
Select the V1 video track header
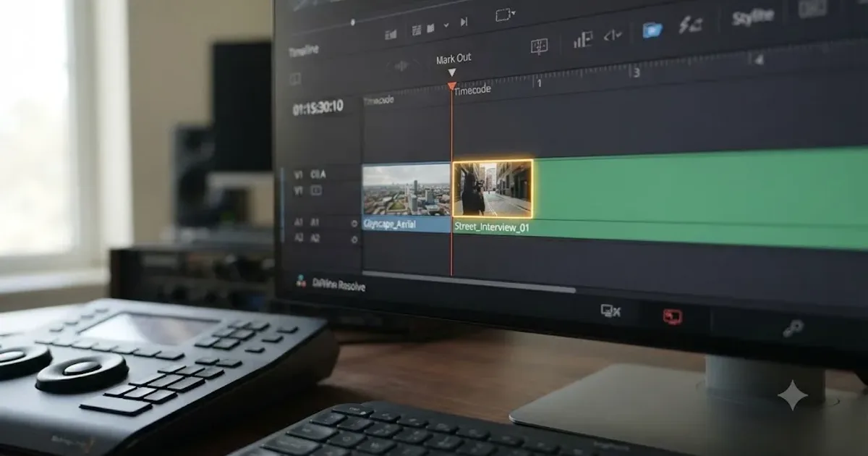310,174
